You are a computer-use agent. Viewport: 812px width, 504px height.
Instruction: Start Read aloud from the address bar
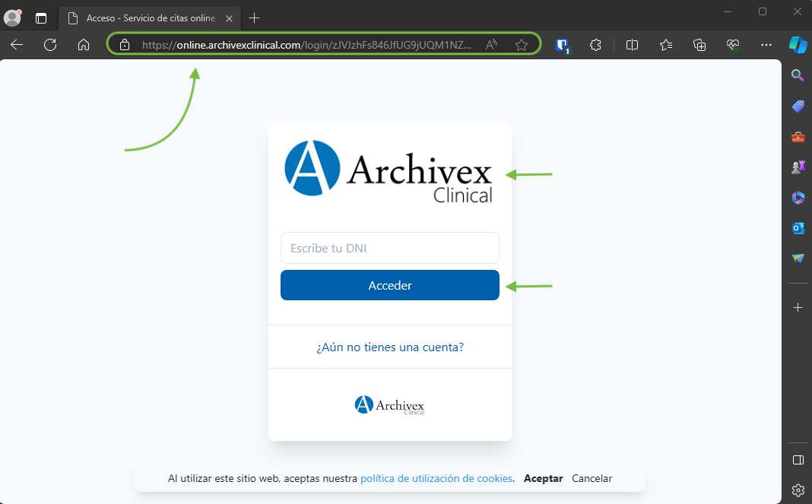pos(490,44)
